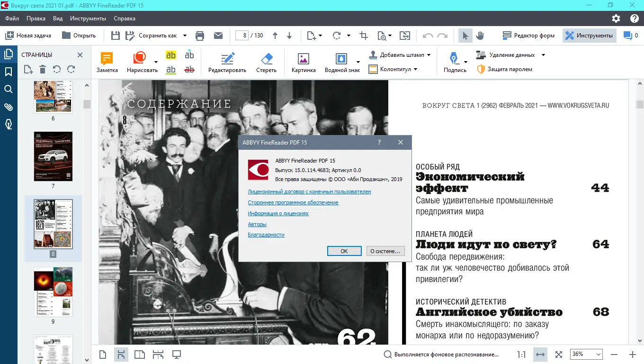Viewport: 644px width, 364px height.
Task: Activate the arrow Selection tool
Action: (465, 36)
